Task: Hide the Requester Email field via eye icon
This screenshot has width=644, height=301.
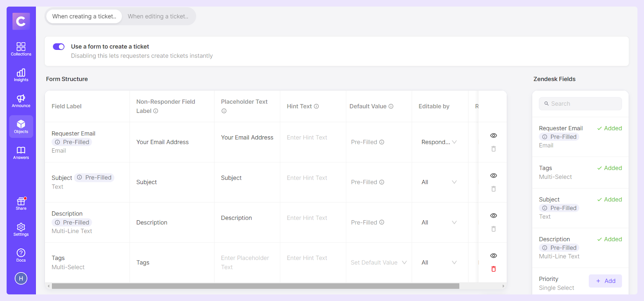Action: point(493,135)
